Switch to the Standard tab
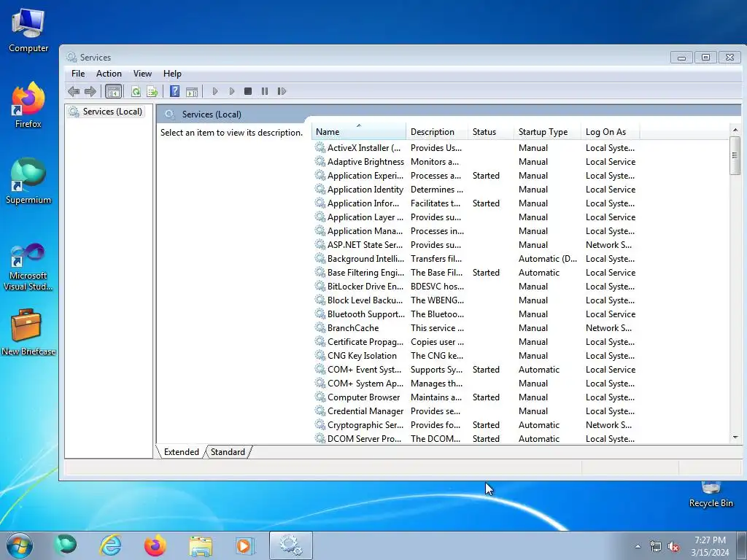 click(228, 452)
